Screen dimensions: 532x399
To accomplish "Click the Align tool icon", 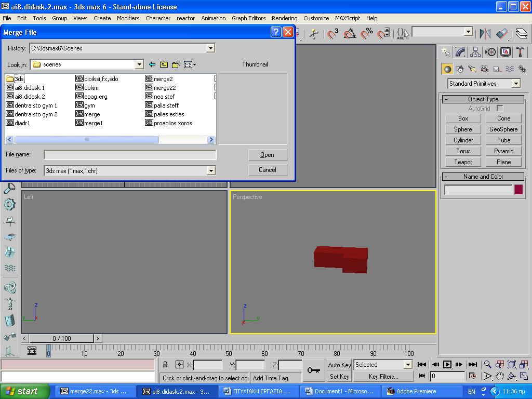I will (502, 34).
